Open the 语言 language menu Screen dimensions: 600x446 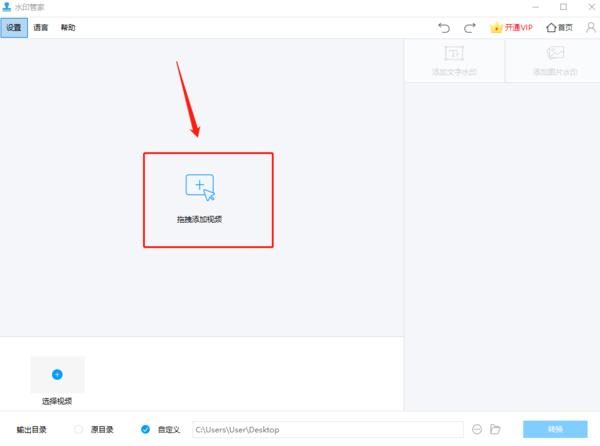pos(40,28)
